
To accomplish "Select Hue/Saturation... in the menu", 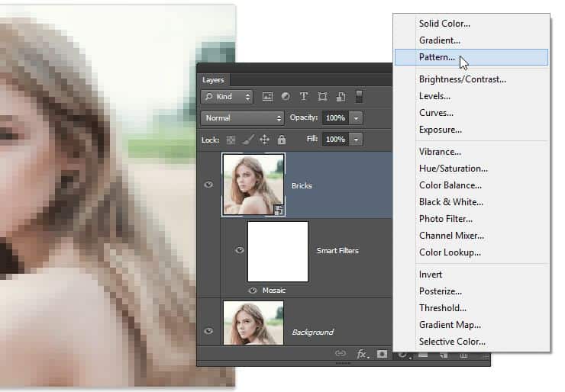I will coord(453,169).
